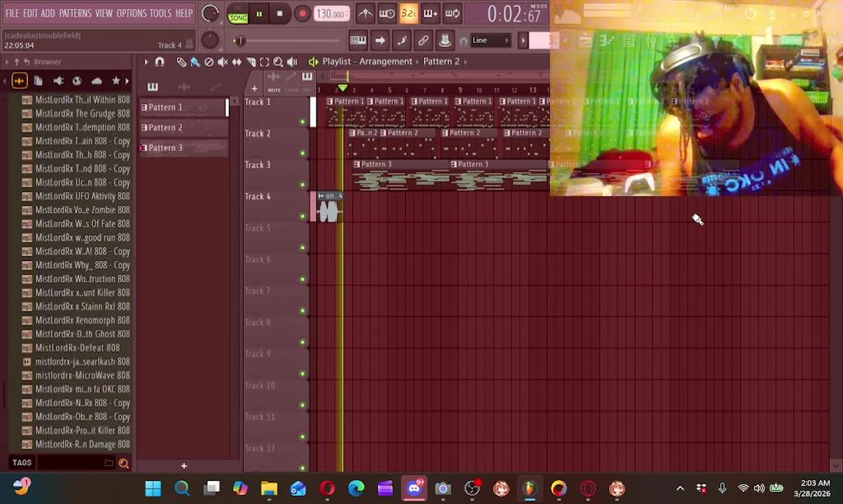Toggle the blend recording overdub button

click(430, 13)
